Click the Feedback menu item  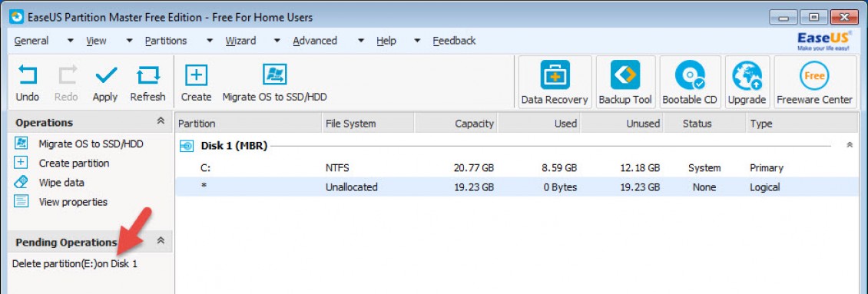(454, 41)
